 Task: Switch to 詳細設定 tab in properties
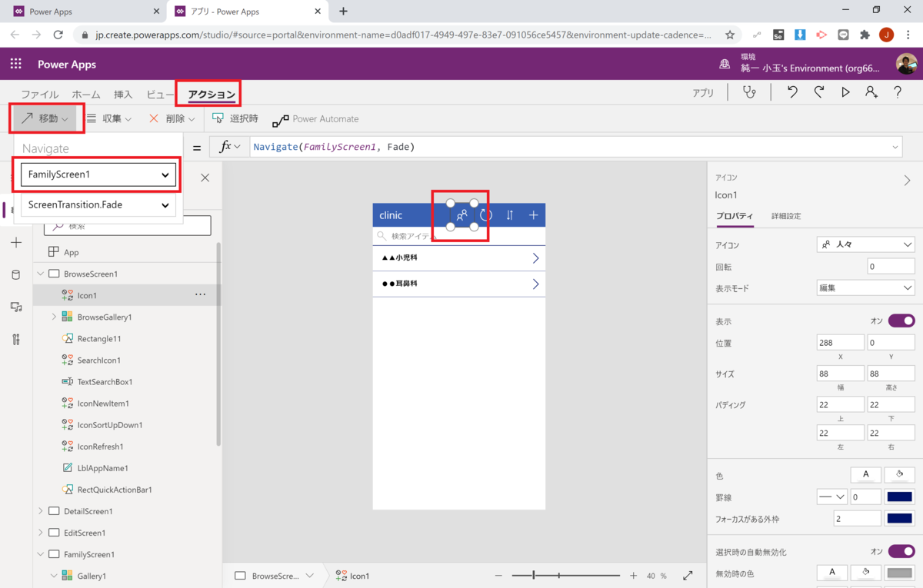click(x=786, y=216)
